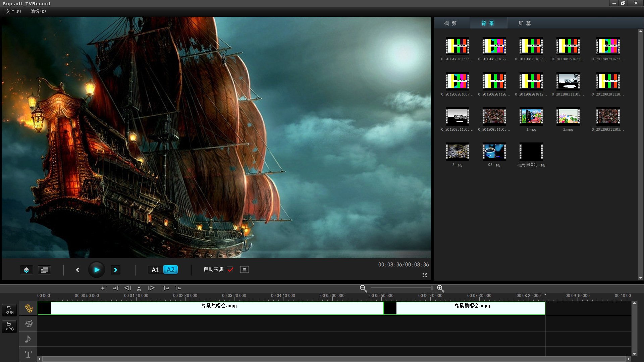Switch to the 屏幕 tab
The height and width of the screenshot is (362, 644).
coord(525,23)
